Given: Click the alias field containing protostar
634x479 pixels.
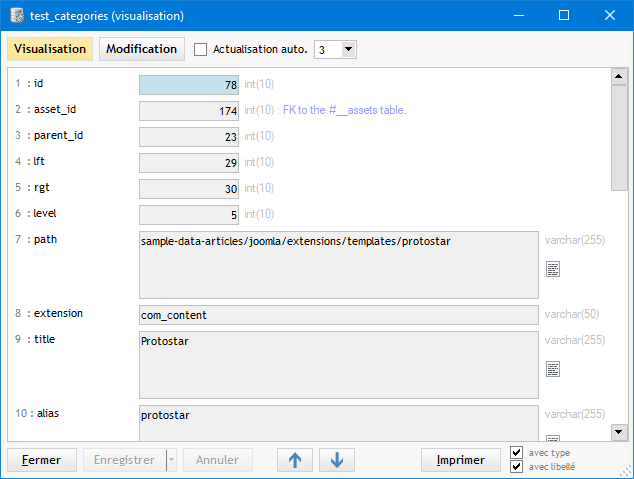Looking at the screenshot, I should pyautogui.click(x=339, y=423).
